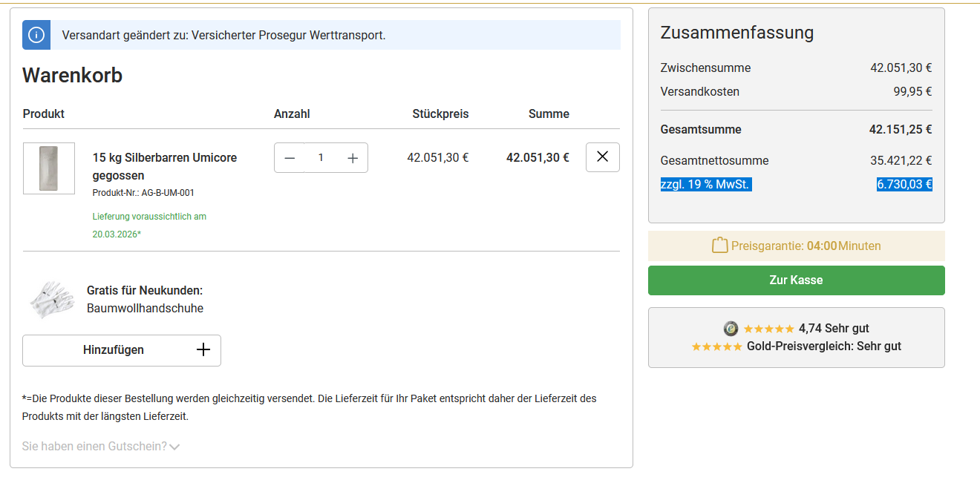Click the Versandkosten label in summary

(700, 92)
